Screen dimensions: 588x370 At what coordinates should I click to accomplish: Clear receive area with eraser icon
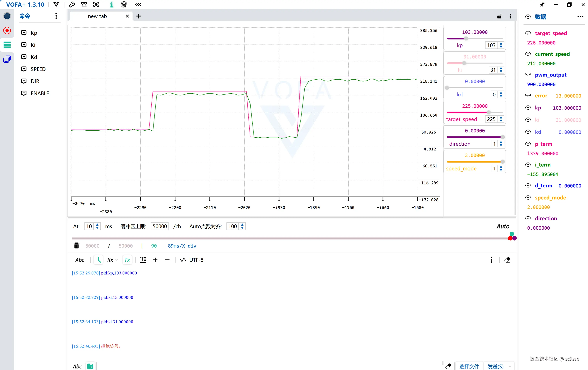507,260
